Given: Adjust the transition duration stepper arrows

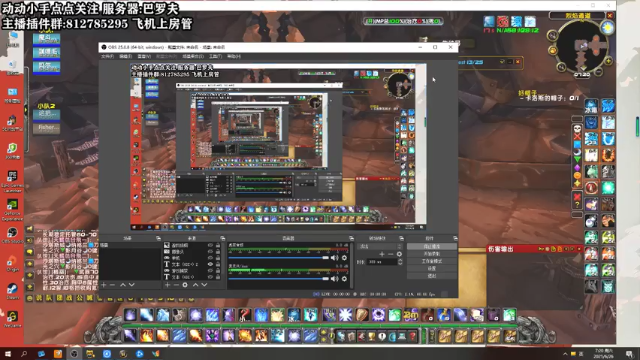Looking at the screenshot, I should [x=400, y=262].
